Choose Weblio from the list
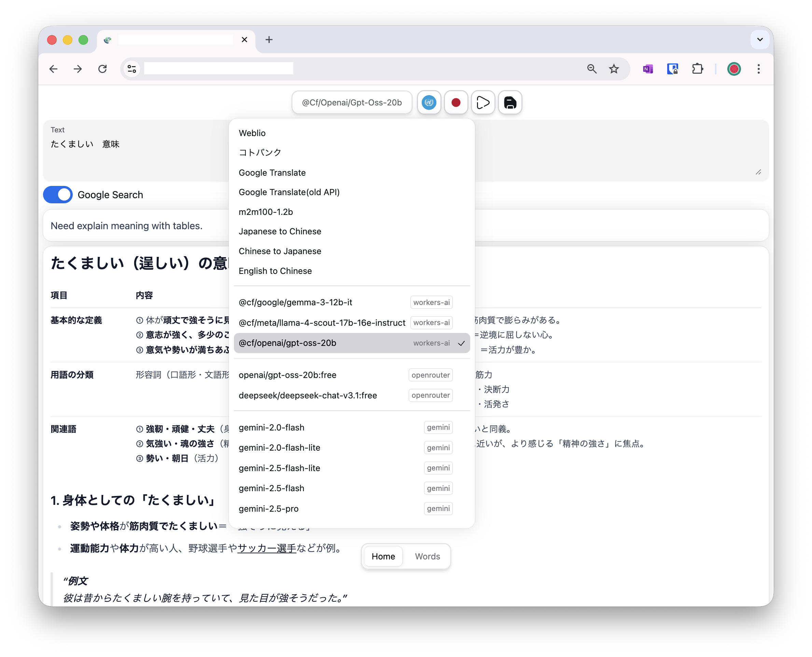The width and height of the screenshot is (812, 657). point(252,133)
